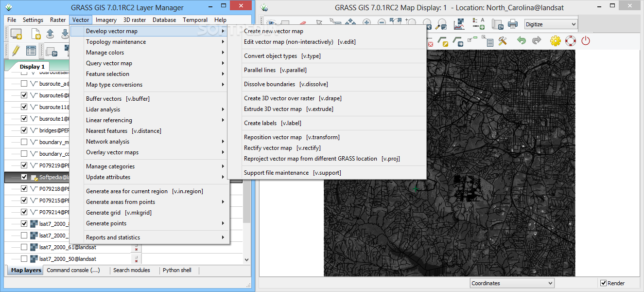The image size is (644, 292).
Task: Expand the Manage colors submenu
Action: pos(149,53)
